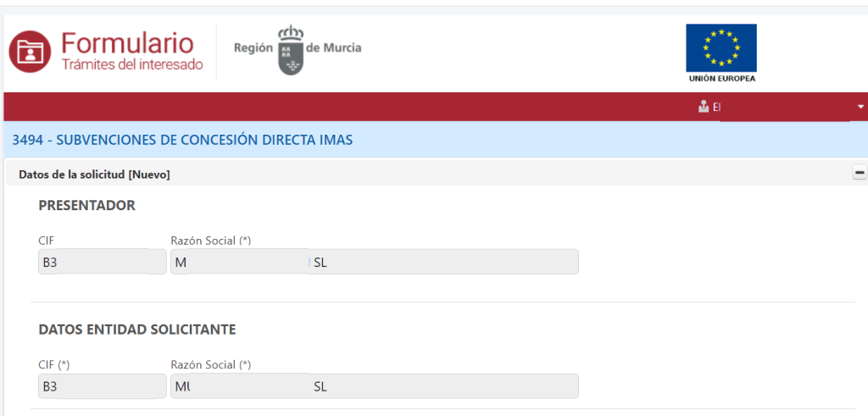
Task: Click the 'DATOS ENTIDAD SOLICITANTE' section heading
Action: coord(136,329)
